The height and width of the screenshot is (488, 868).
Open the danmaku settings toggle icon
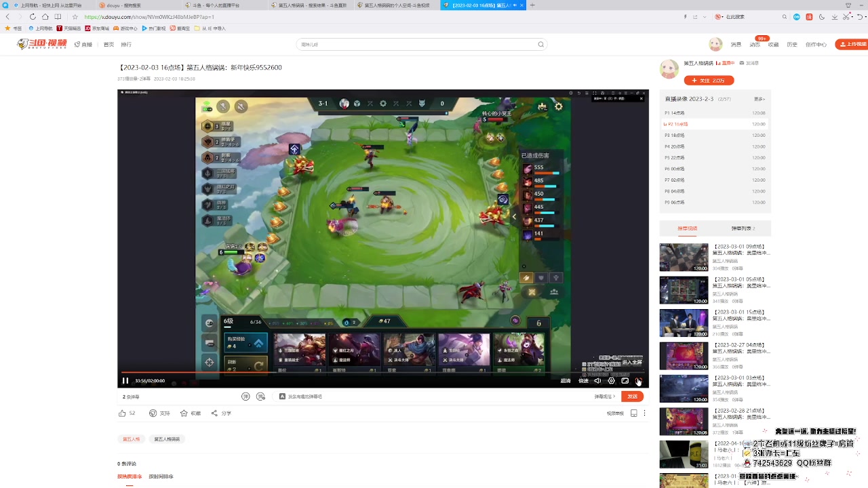pos(260,396)
